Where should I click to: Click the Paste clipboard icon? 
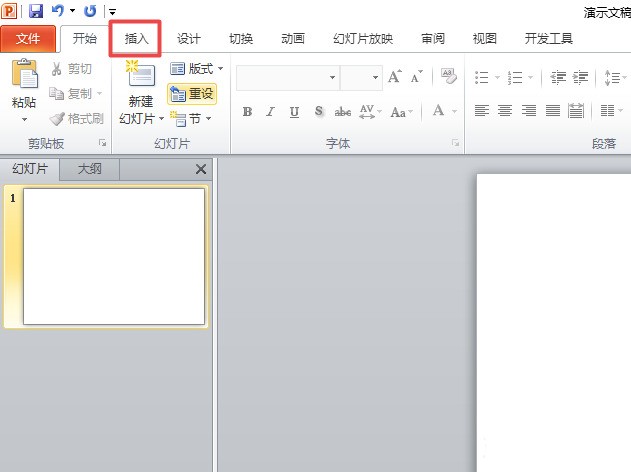(24, 73)
